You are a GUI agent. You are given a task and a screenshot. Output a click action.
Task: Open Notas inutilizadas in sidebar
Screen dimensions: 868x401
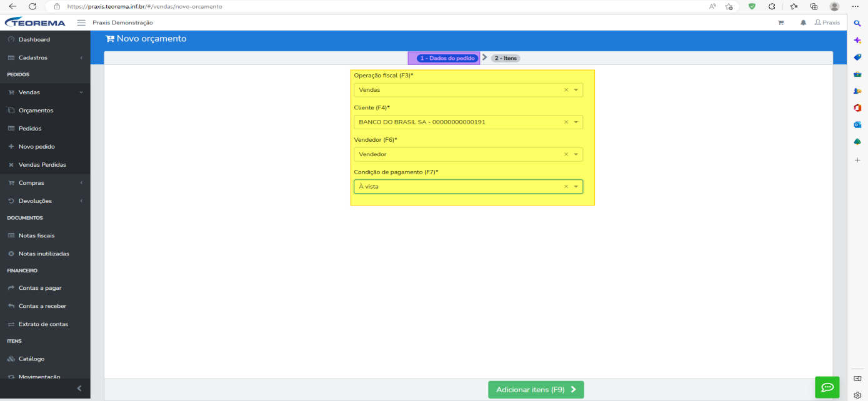tap(45, 254)
